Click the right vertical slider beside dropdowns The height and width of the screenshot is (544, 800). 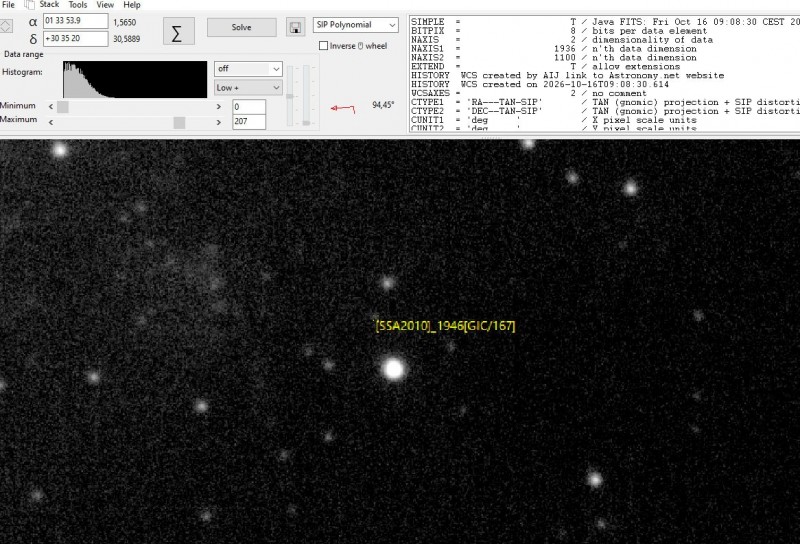pos(306,95)
